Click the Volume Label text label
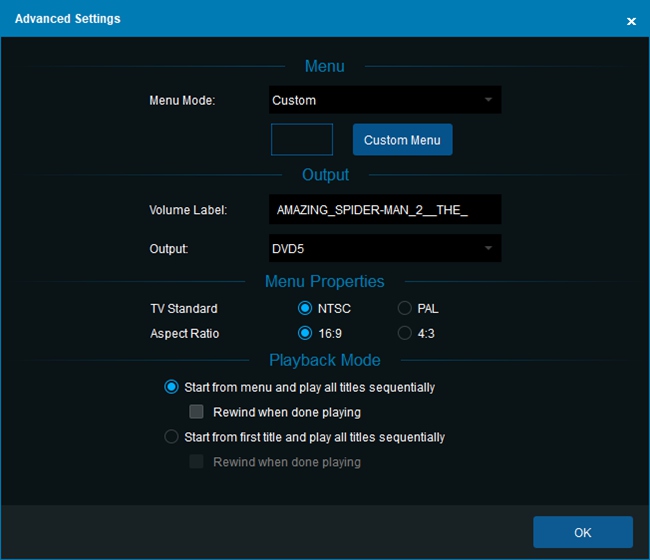Screen dimensions: 650x560 tap(188, 210)
